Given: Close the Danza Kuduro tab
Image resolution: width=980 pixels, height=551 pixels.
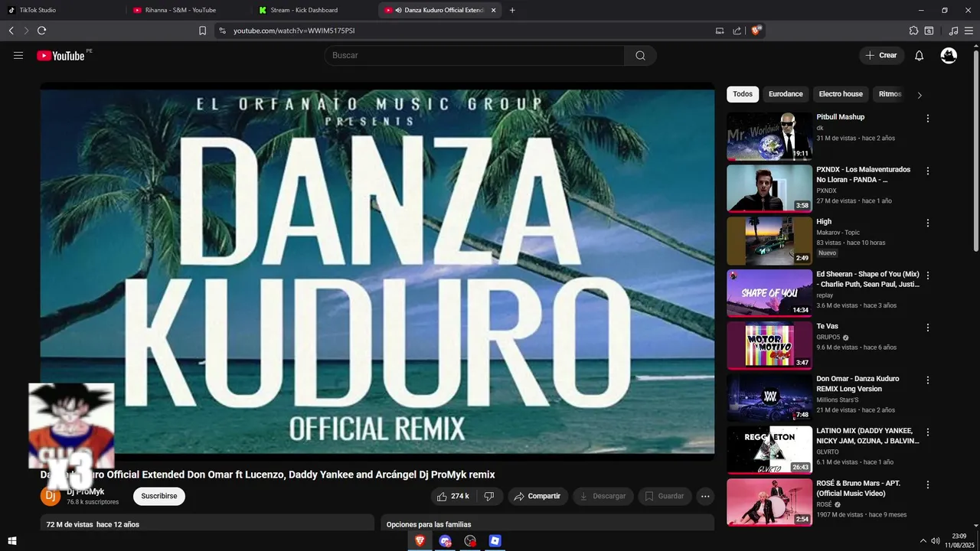Looking at the screenshot, I should (493, 10).
